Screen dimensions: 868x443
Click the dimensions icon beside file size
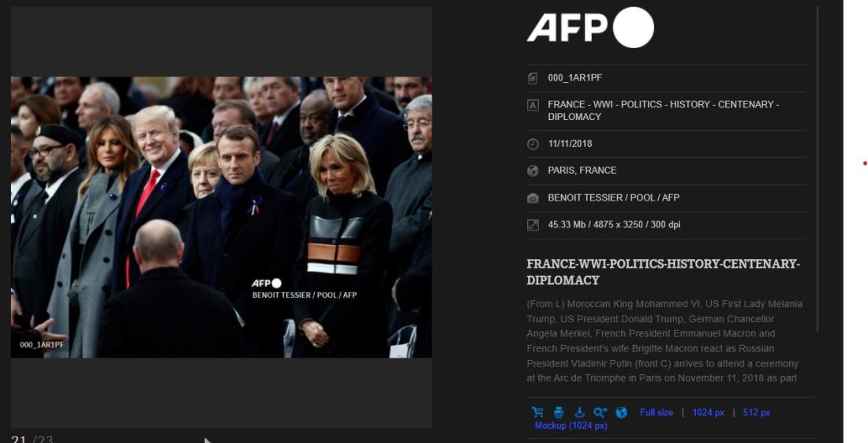click(x=533, y=225)
